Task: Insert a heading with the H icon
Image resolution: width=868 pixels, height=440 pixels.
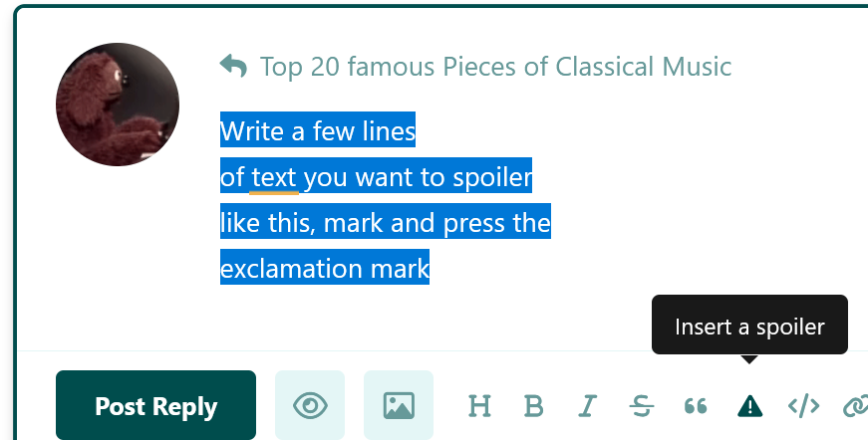Action: pyautogui.click(x=479, y=406)
